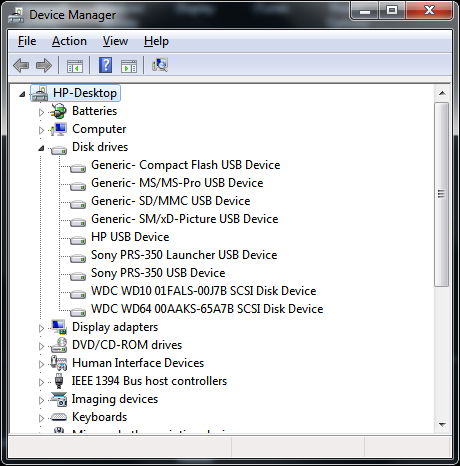Open the File menu
Screen dimensions: 460x466
coord(27,41)
